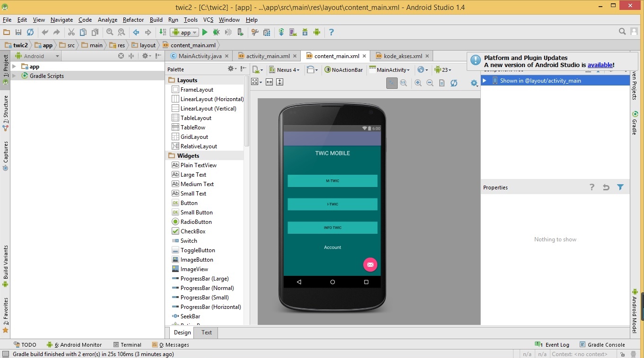Click the available update link
The height and width of the screenshot is (358, 644).
click(x=600, y=65)
